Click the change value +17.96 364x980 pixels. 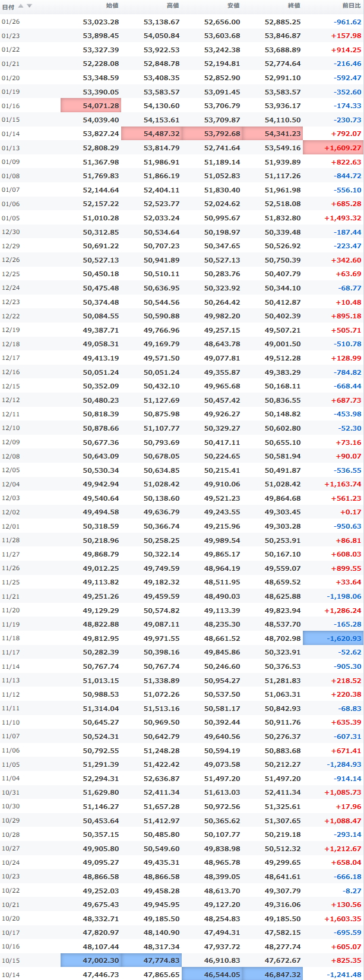click(350, 807)
